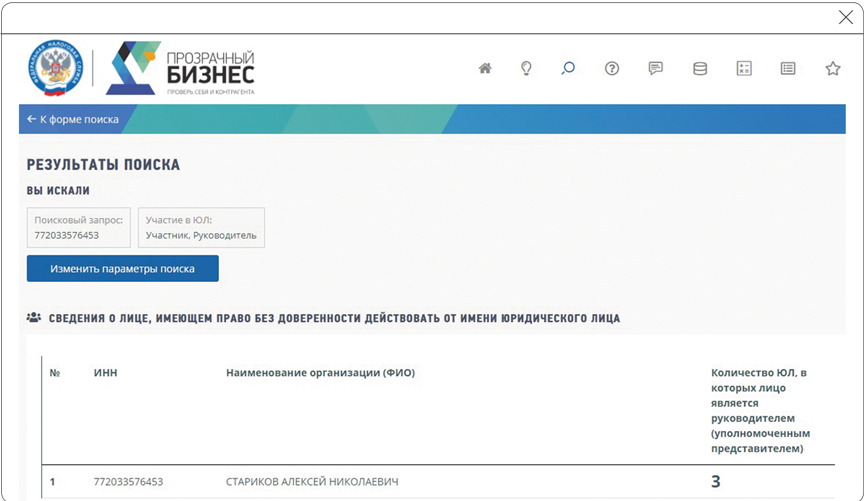Click the star favorites icon
Image resolution: width=864 pixels, height=501 pixels.
[x=832, y=69]
